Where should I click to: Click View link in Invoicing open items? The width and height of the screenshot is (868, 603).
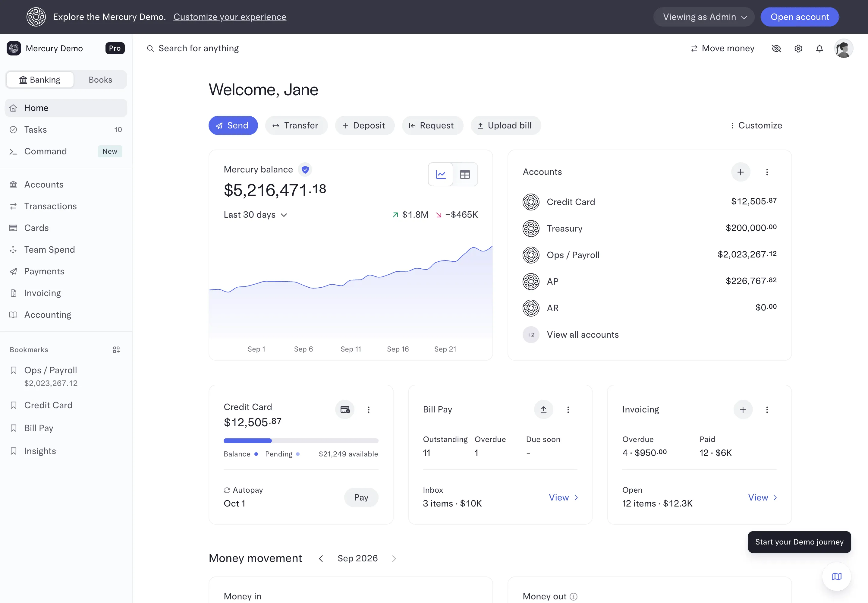(x=763, y=497)
